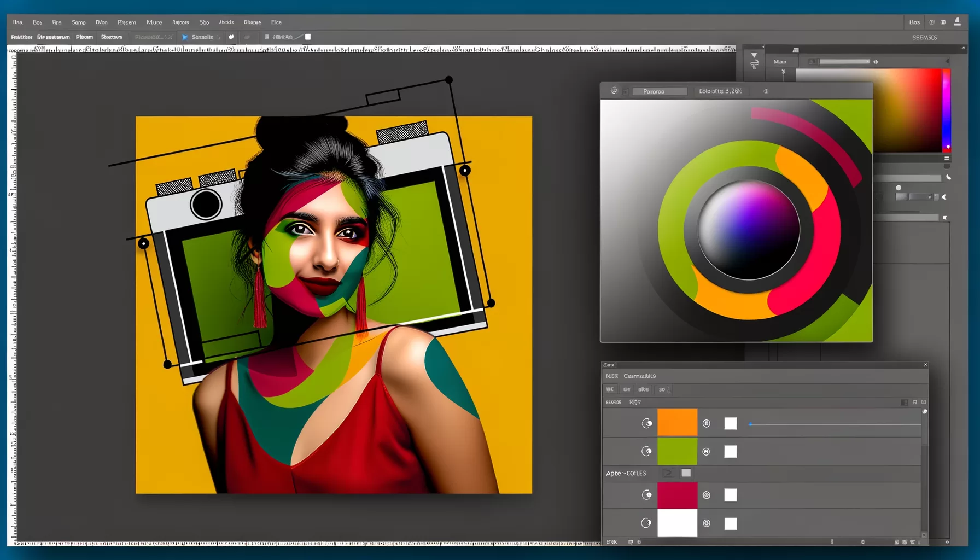Click the Pitcam button in options bar

coord(84,37)
